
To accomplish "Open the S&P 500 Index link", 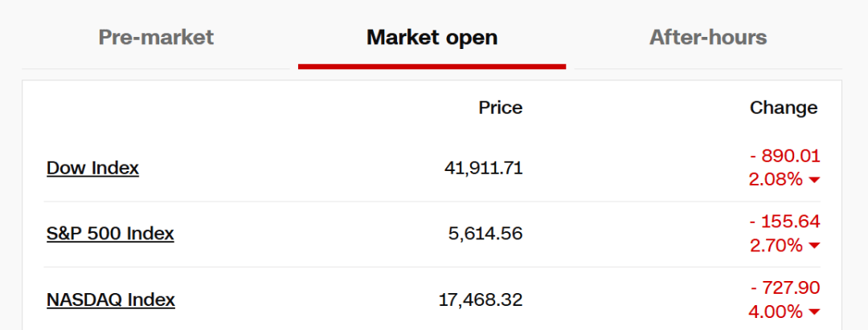I will tap(110, 234).
